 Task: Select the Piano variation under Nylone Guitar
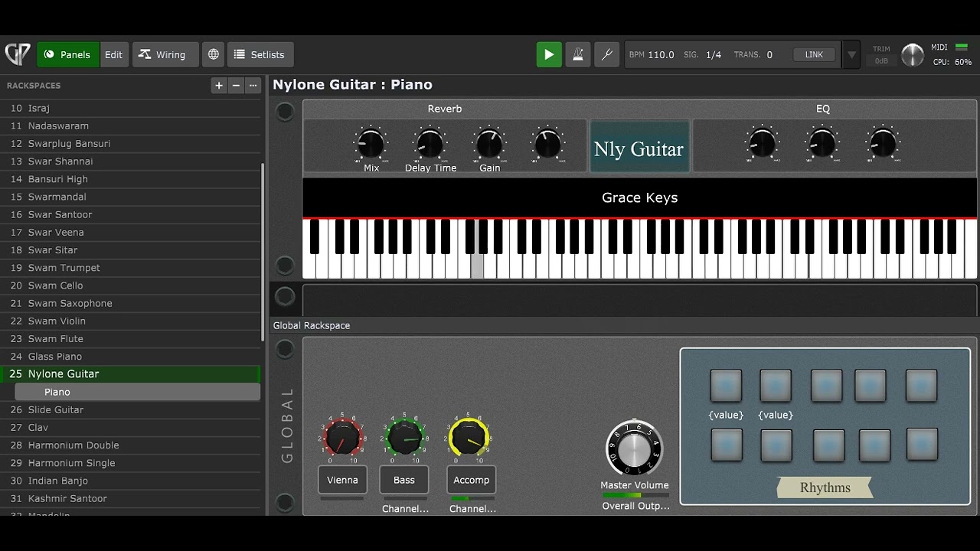click(x=138, y=392)
